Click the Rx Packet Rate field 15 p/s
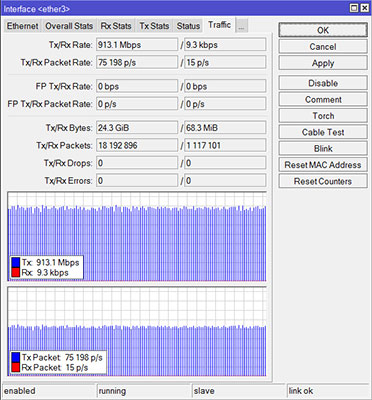372x400 pixels. (x=225, y=62)
